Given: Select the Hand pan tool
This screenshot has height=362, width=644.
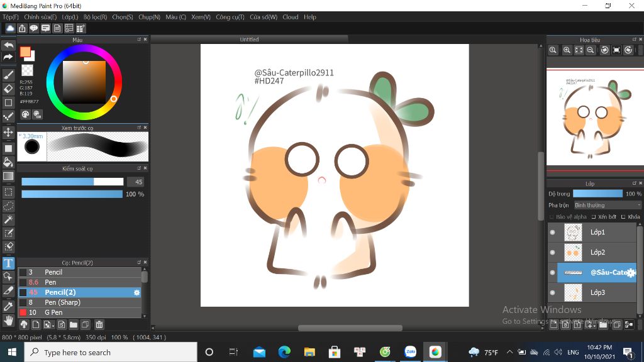Looking at the screenshot, I should coord(8,320).
